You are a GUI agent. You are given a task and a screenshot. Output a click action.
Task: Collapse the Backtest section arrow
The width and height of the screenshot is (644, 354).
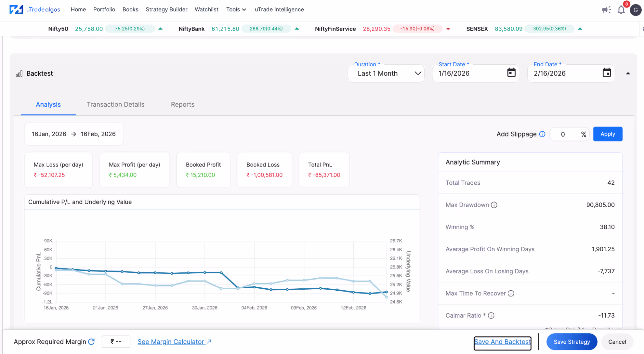click(628, 73)
